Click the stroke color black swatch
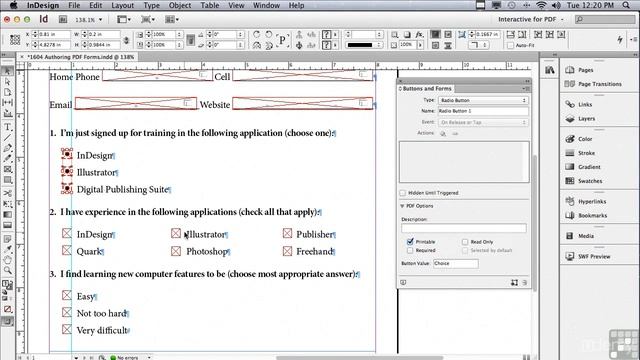 coord(360,45)
